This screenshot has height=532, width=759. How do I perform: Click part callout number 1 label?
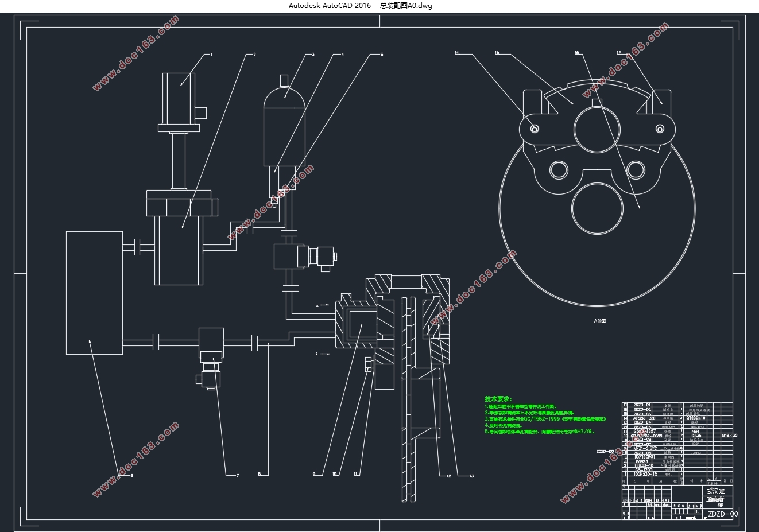click(x=211, y=55)
